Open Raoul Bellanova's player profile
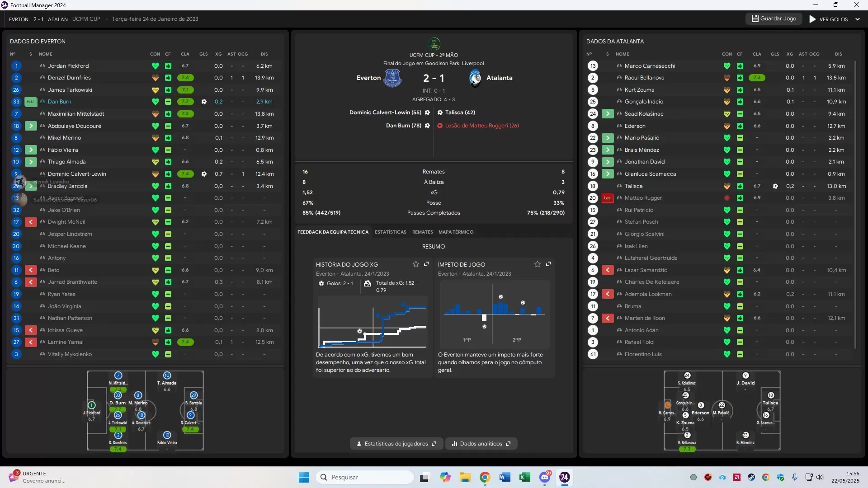 (644, 78)
